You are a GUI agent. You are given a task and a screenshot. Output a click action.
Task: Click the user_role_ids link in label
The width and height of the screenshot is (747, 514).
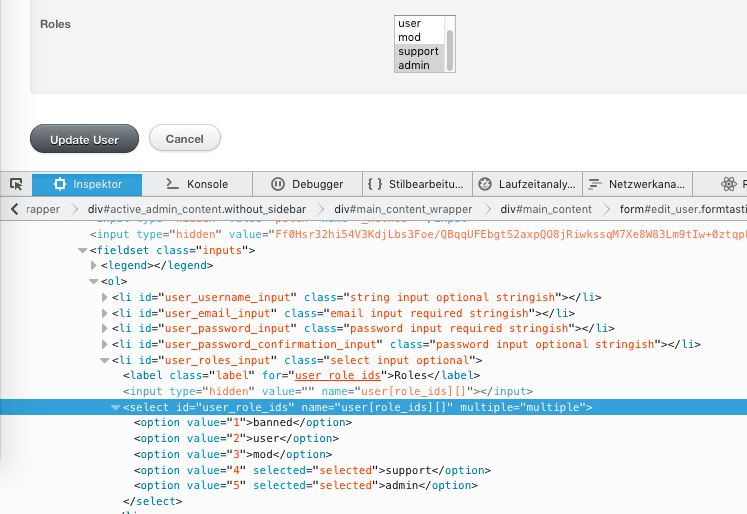click(338, 375)
